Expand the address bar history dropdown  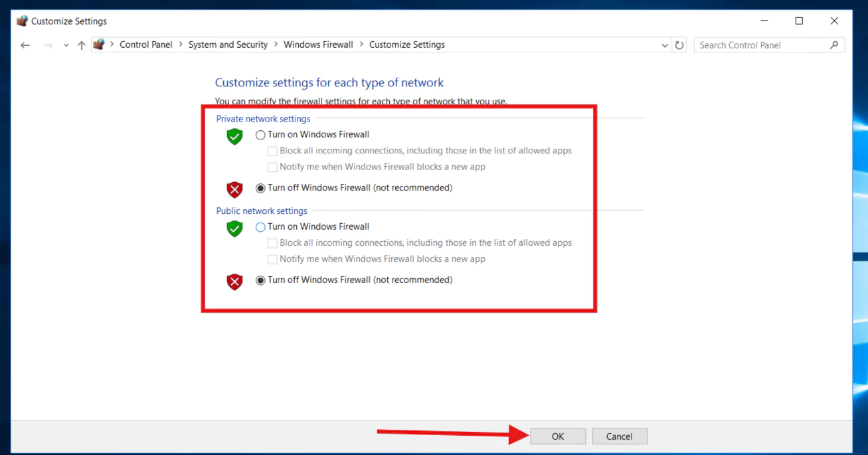tap(665, 45)
